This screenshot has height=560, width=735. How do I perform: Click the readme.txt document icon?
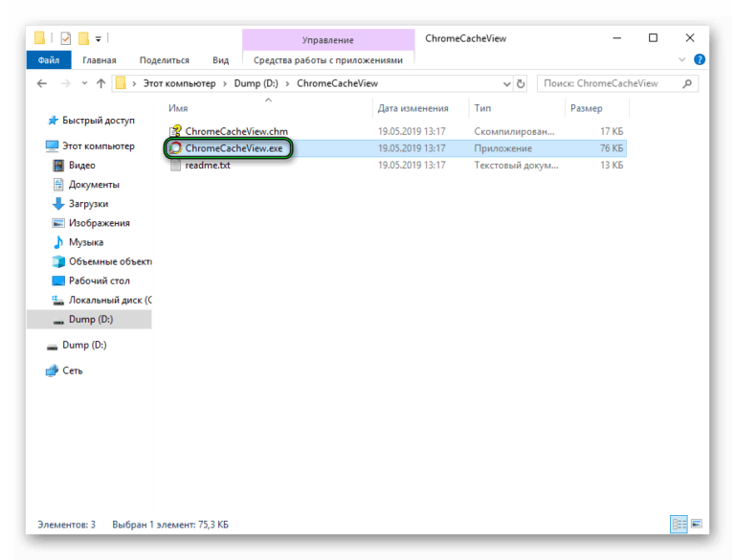pos(175,165)
